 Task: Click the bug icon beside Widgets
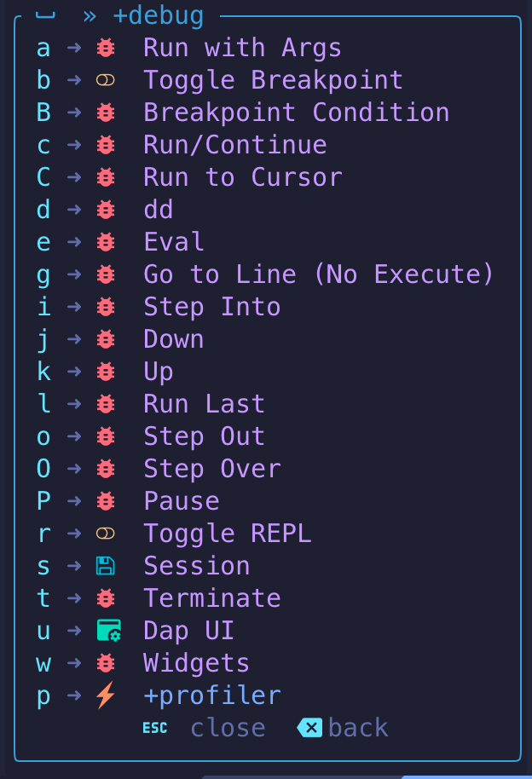tap(106, 663)
